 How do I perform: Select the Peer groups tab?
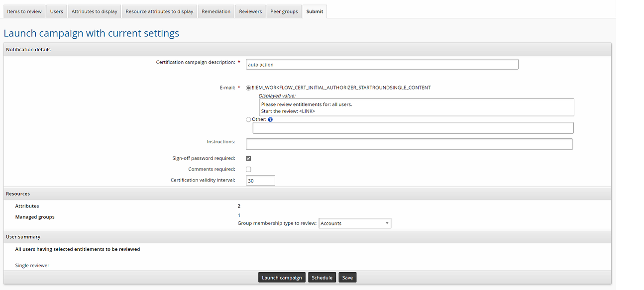[x=284, y=11]
